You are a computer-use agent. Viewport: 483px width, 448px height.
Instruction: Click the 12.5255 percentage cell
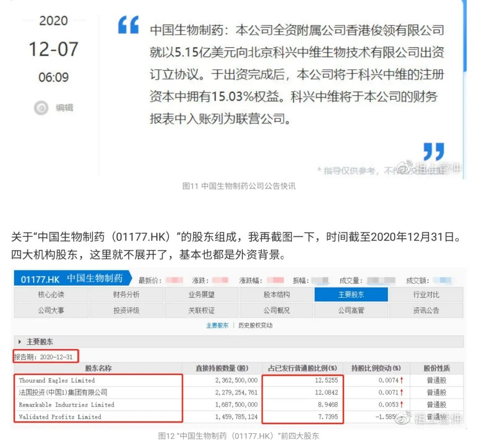(x=326, y=380)
